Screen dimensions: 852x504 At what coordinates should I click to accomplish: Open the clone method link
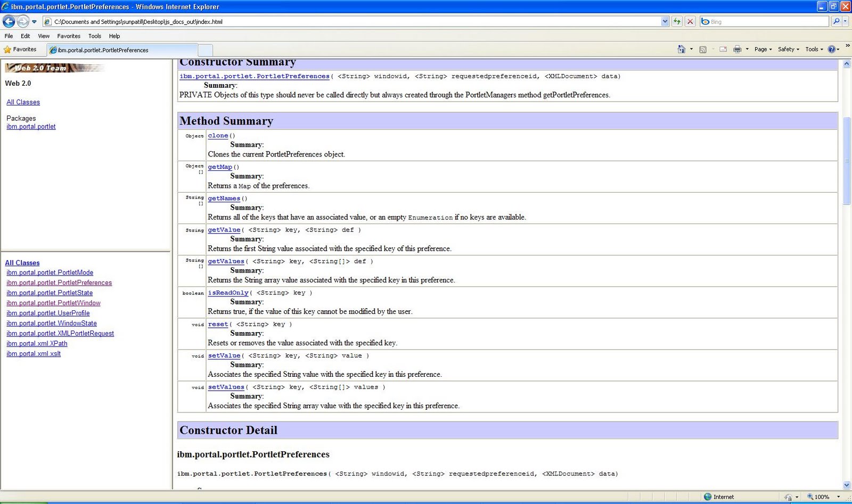pyautogui.click(x=218, y=136)
